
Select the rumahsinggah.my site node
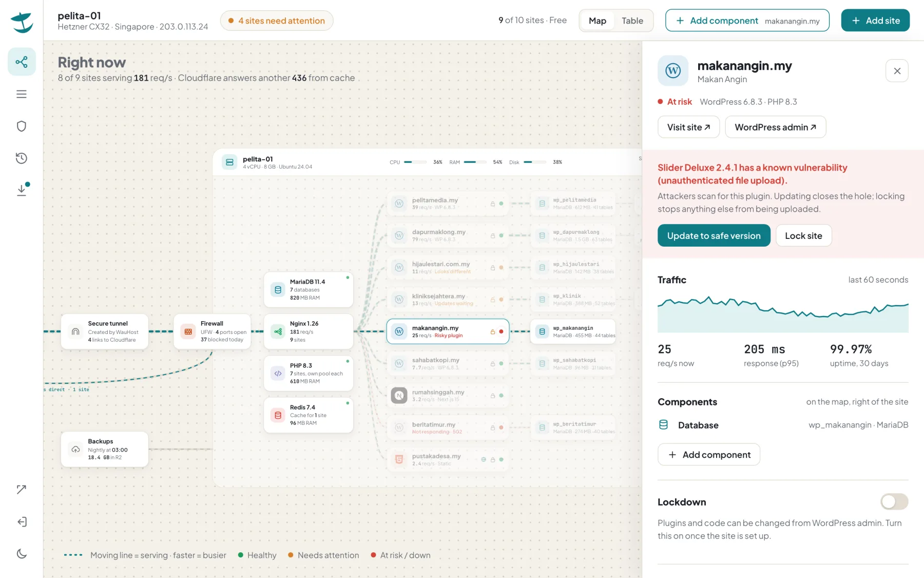(x=448, y=396)
